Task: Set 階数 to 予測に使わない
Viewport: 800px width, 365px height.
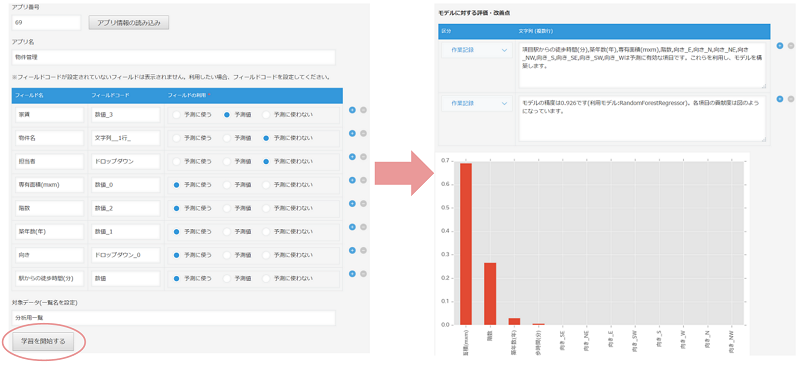Action: tap(266, 208)
